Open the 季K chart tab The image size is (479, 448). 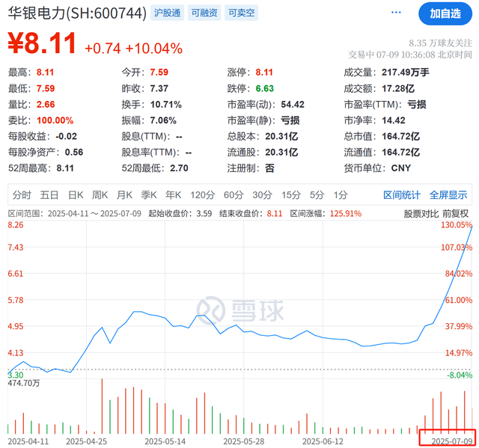(x=149, y=194)
